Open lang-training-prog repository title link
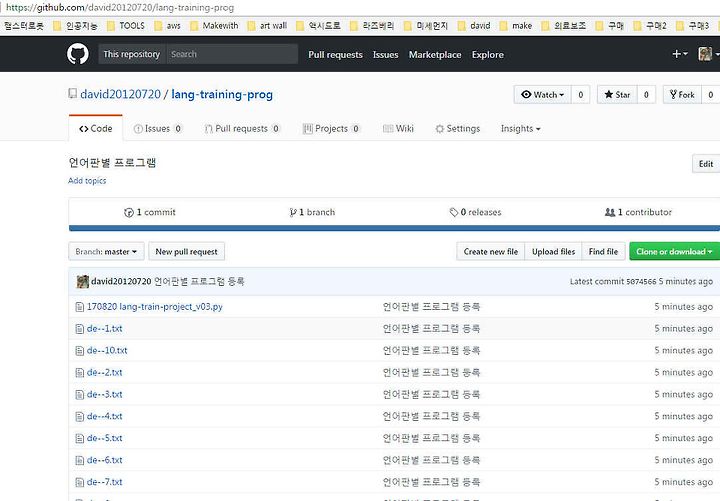 click(x=222, y=94)
